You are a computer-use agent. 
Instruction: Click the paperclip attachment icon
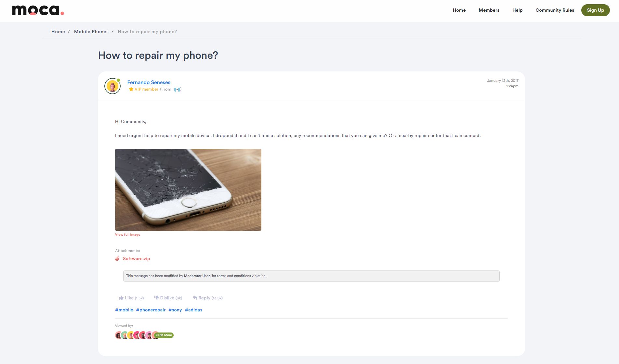(117, 259)
